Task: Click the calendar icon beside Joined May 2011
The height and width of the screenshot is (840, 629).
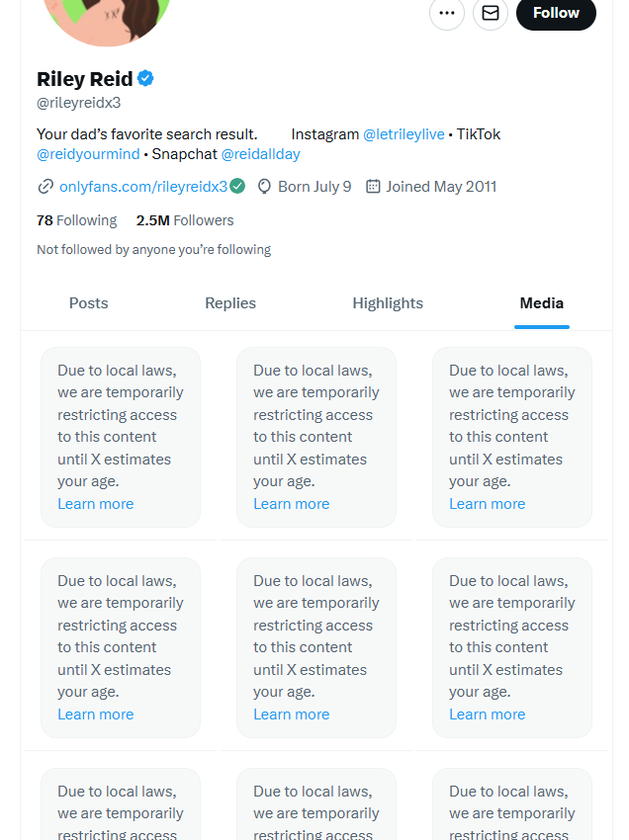Action: pyautogui.click(x=373, y=187)
